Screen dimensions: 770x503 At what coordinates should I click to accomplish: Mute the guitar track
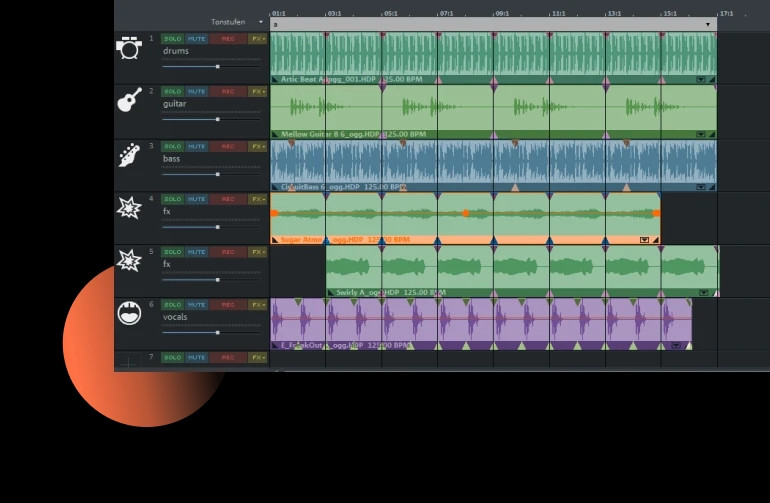click(196, 91)
